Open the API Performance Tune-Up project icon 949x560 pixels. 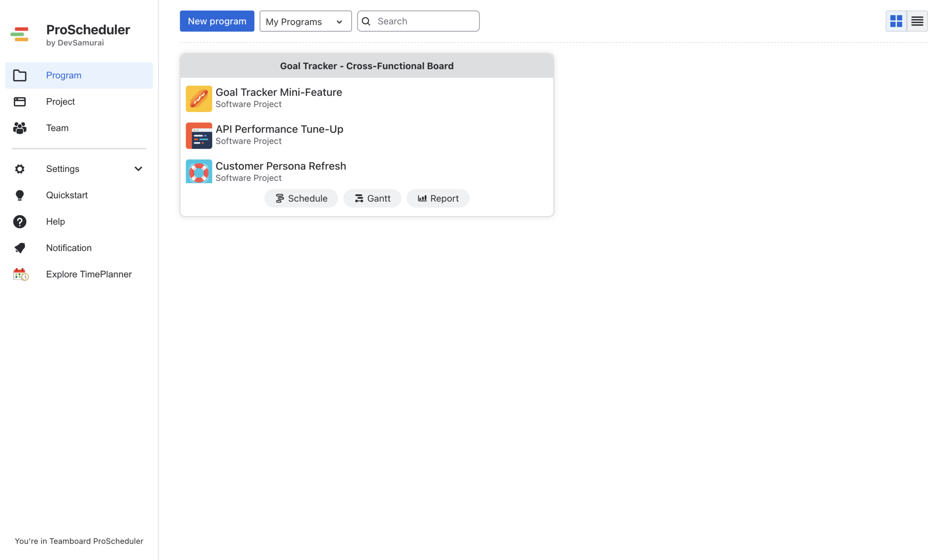click(199, 136)
